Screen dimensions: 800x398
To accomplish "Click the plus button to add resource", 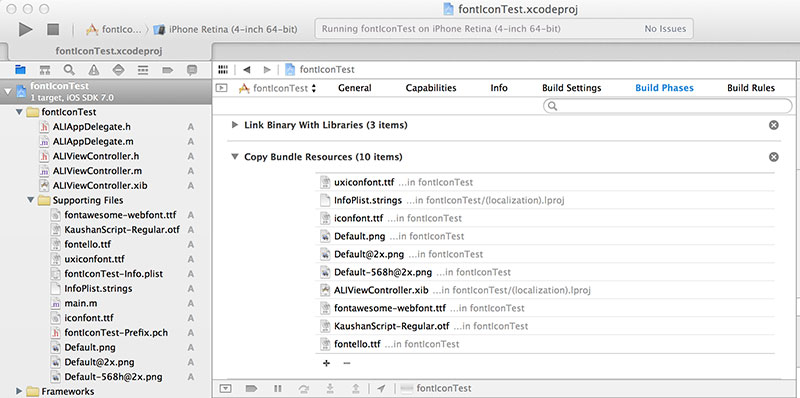I will [327, 363].
